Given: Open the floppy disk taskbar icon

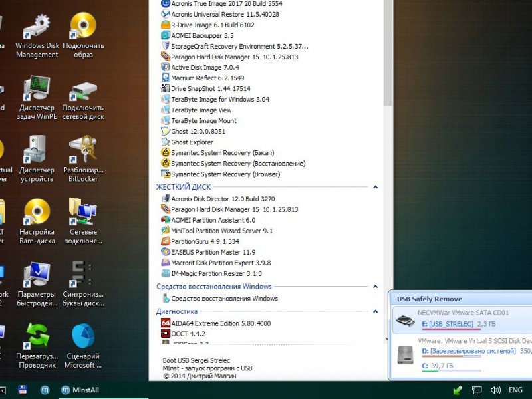Looking at the screenshot, I should (23, 390).
